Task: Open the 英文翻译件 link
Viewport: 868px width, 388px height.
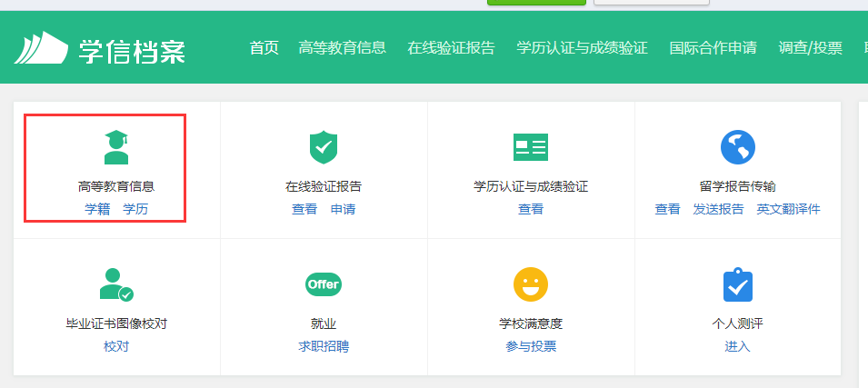Action: click(x=788, y=209)
